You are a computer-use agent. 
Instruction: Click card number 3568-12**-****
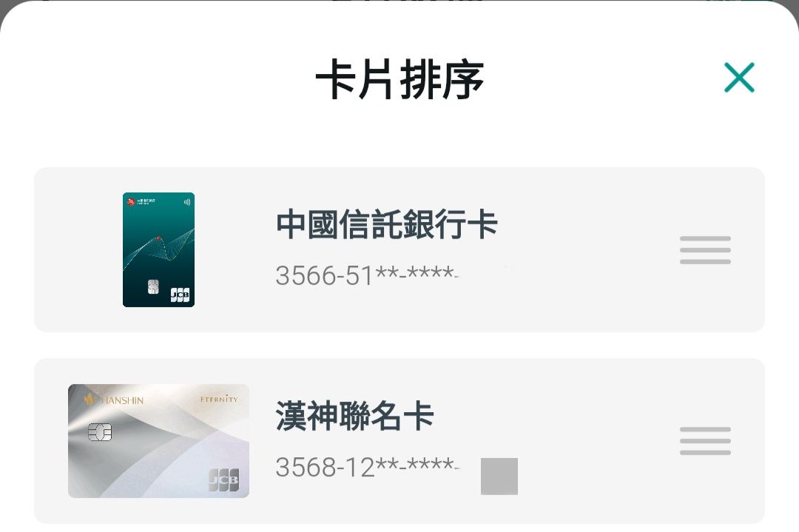tap(367, 466)
